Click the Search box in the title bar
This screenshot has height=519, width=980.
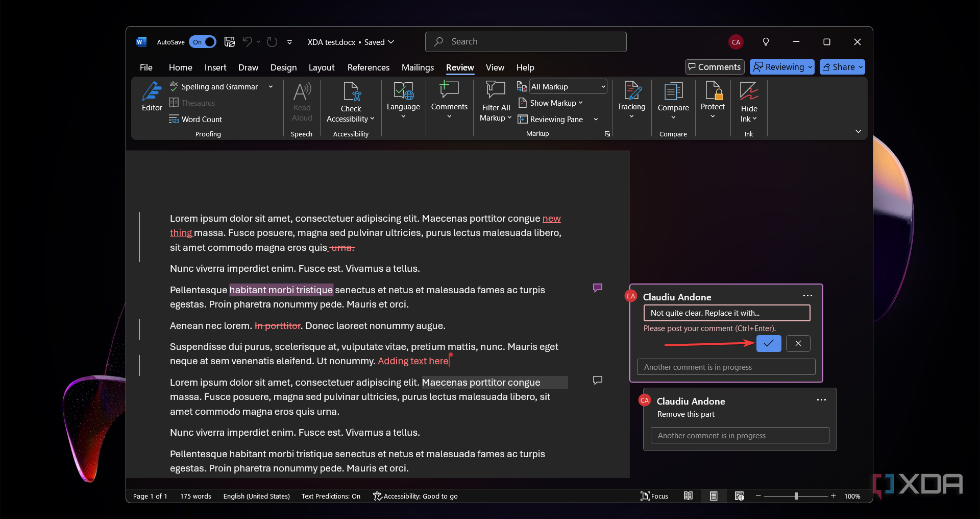point(526,42)
